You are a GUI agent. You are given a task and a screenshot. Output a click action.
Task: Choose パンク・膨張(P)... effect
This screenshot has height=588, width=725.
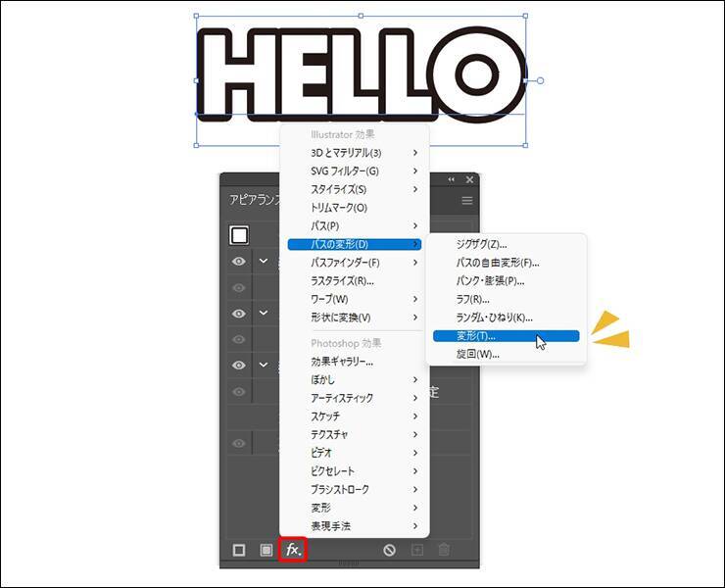tap(507, 281)
